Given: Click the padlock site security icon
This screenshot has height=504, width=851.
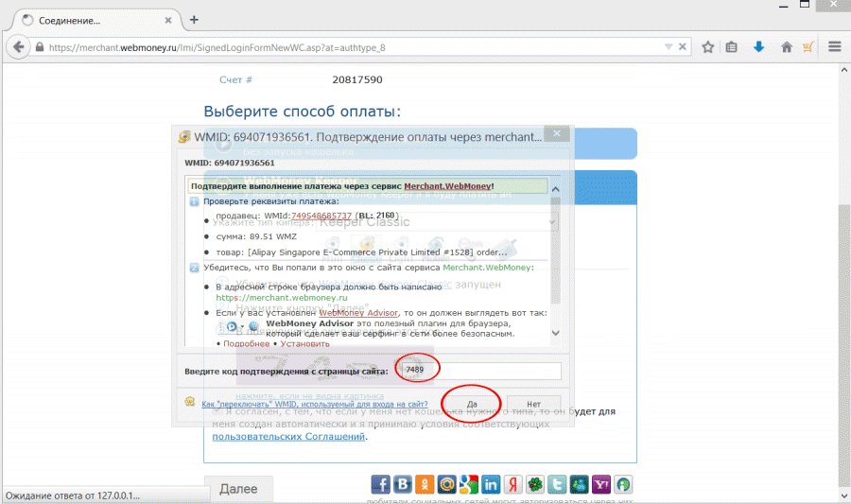Looking at the screenshot, I should pyautogui.click(x=39, y=47).
